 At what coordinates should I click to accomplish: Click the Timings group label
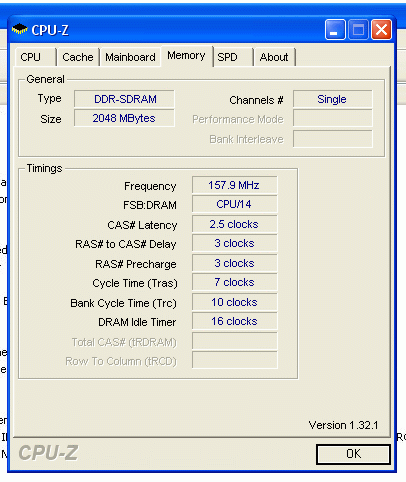coord(44,168)
